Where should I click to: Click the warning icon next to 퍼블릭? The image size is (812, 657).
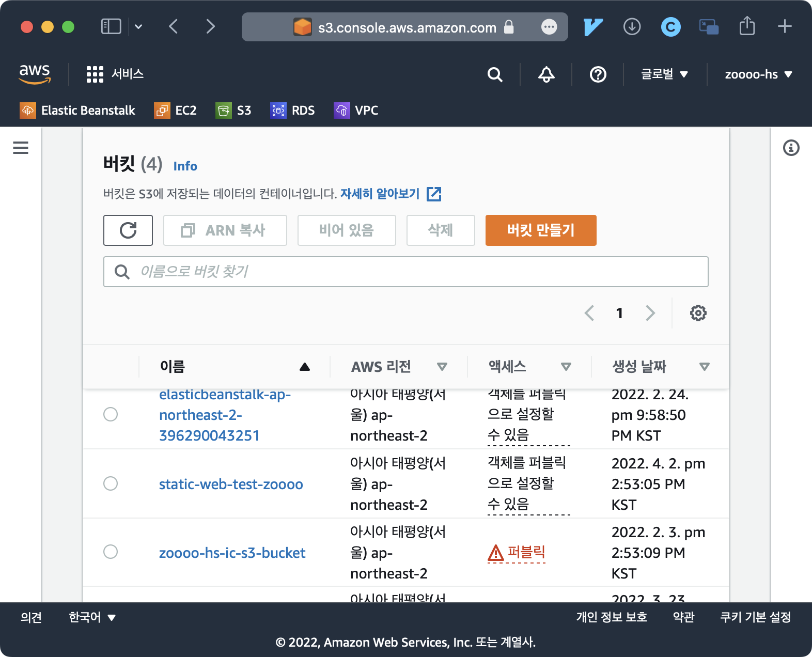tap(495, 553)
